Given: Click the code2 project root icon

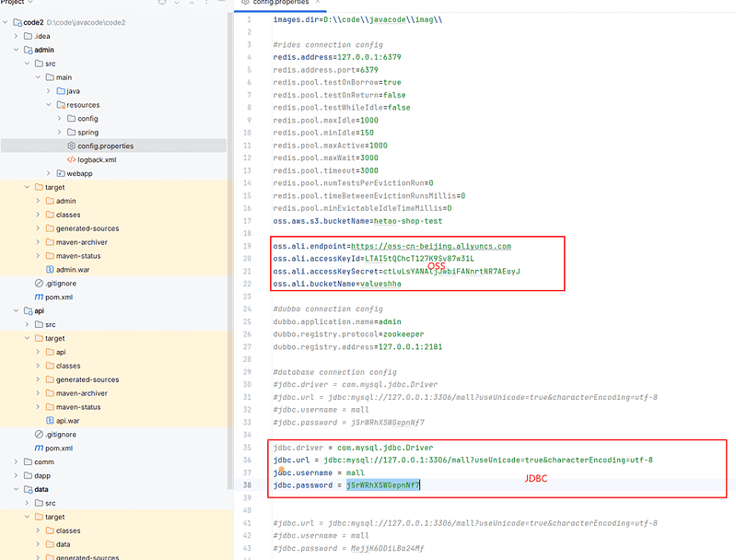Looking at the screenshot, I should pos(18,22).
